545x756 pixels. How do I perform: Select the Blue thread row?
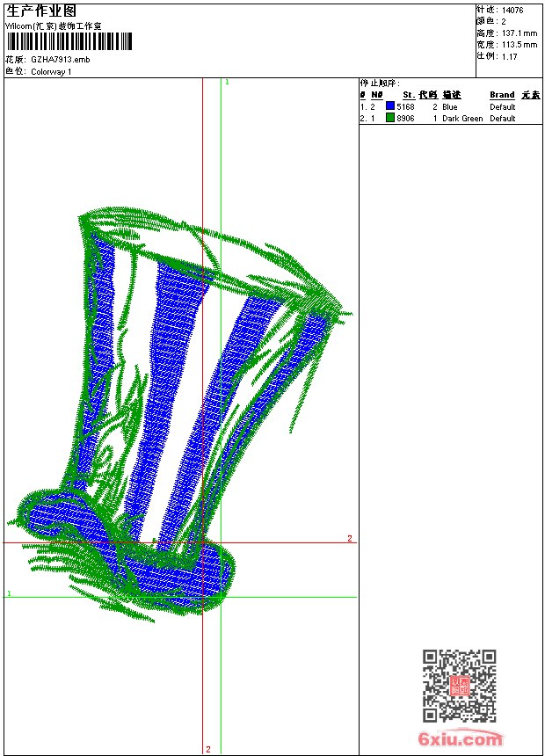click(x=449, y=106)
